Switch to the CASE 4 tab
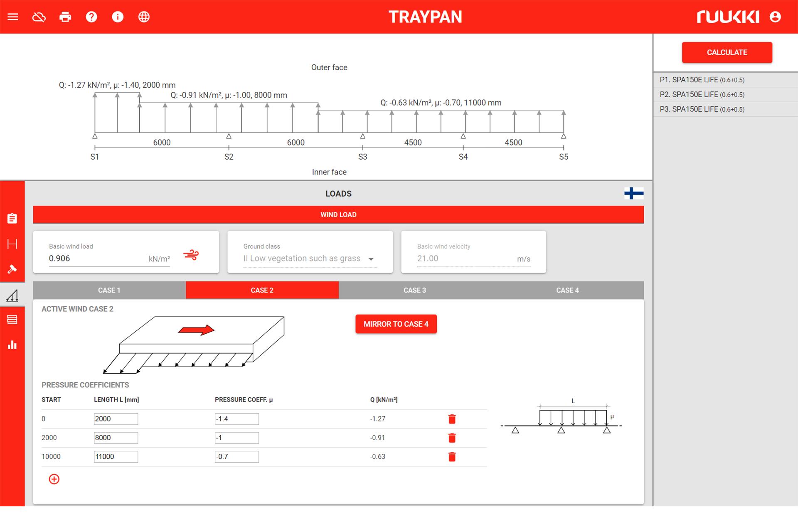Viewport: 798px width, 532px height. point(568,290)
